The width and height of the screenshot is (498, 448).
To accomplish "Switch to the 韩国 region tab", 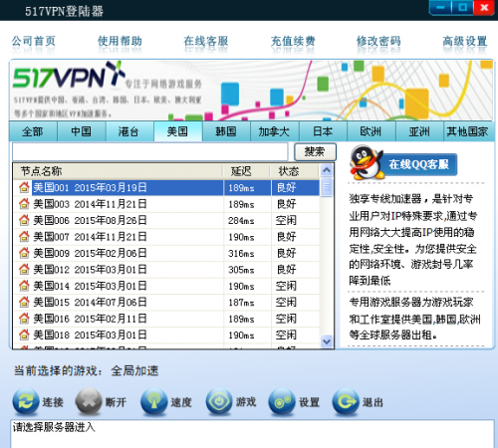I will point(226,131).
